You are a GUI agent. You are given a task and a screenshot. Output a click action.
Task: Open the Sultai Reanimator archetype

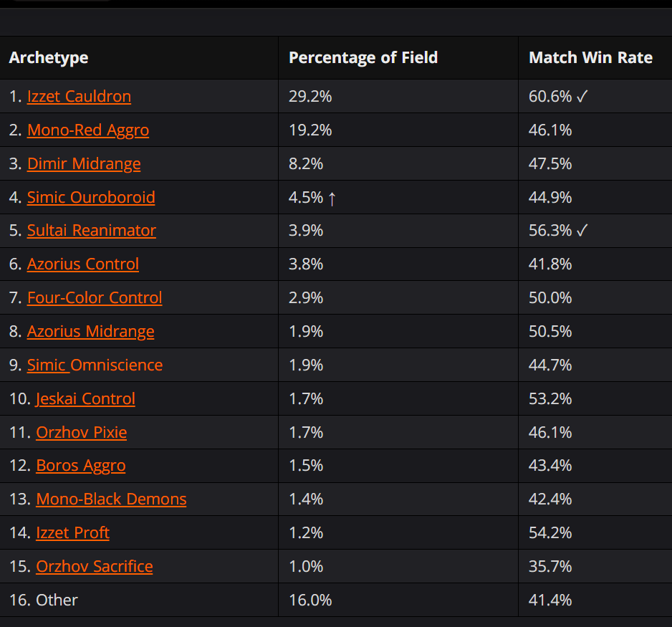click(92, 231)
